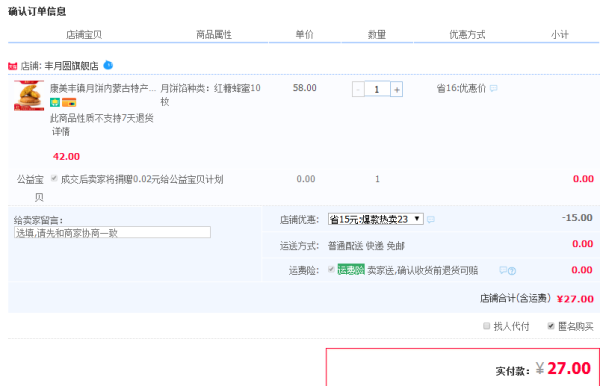Image resolution: width=600 pixels, height=386 pixels.
Task: Click the 此商品性质不支持7天退货 notice
Action: [102, 118]
